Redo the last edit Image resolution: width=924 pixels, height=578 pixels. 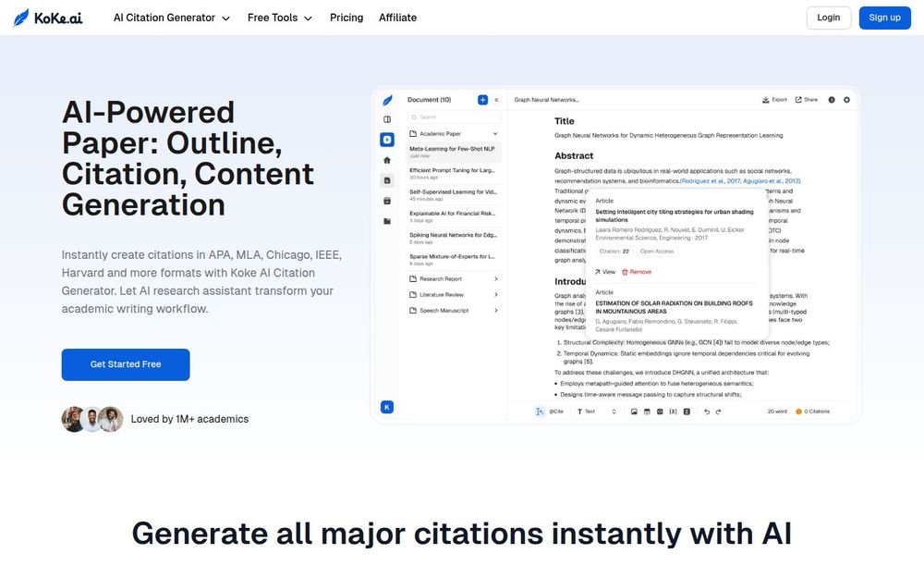pos(718,412)
